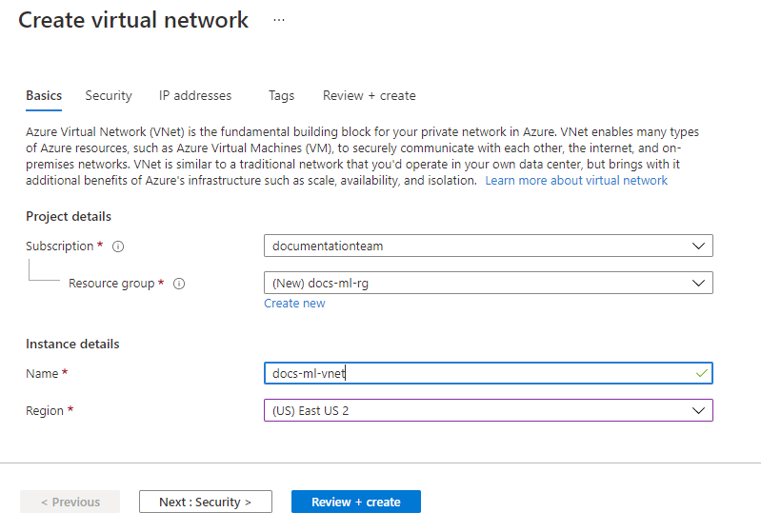The width and height of the screenshot is (761, 532).
Task: Click the Instance details section heading
Action: tap(72, 344)
